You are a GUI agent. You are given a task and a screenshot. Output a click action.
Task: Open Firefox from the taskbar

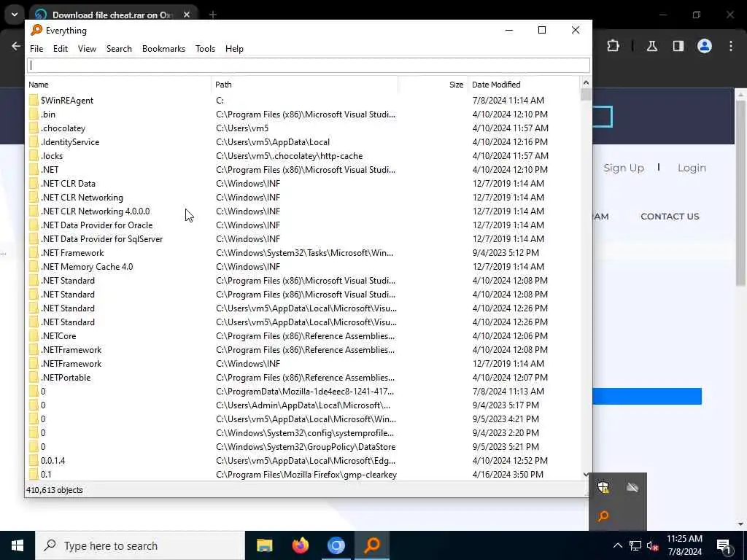pyautogui.click(x=300, y=545)
